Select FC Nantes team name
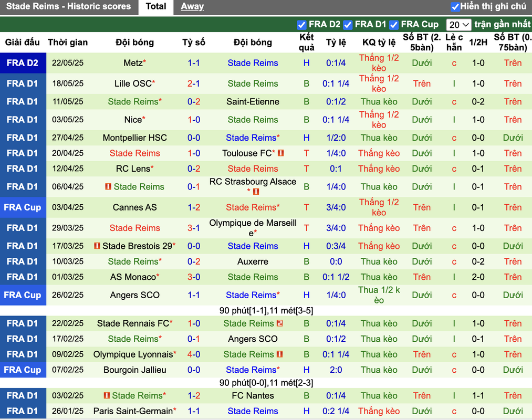The image size is (532, 420). pos(253,395)
